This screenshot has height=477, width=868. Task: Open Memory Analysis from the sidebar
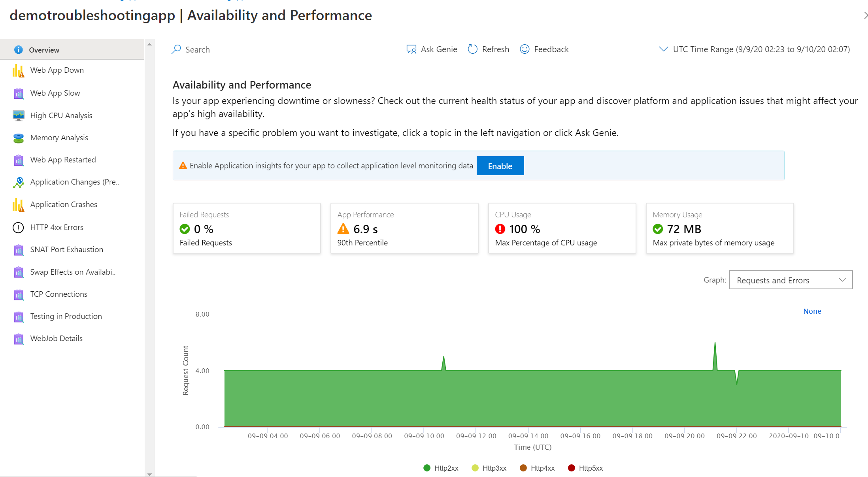click(58, 138)
